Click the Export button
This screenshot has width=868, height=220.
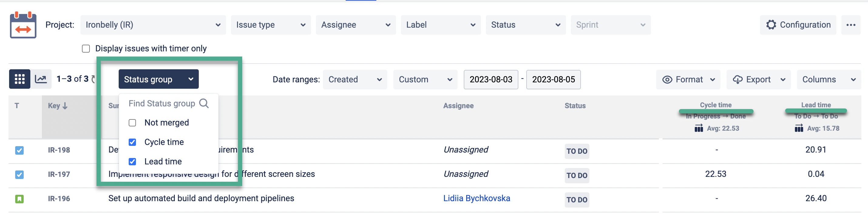(758, 79)
